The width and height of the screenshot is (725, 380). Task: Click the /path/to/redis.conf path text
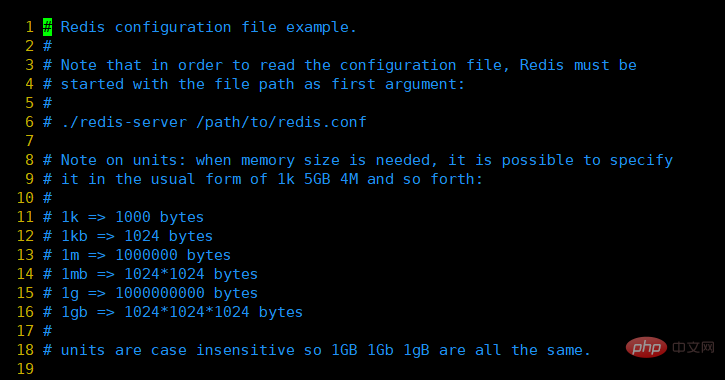(x=281, y=123)
